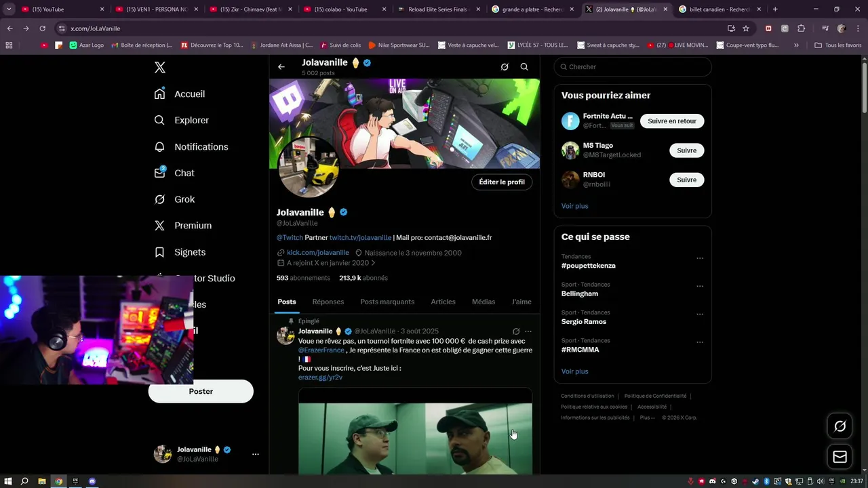Click Grok icon in profile header
Viewport: 868px width, 488px height.
(x=505, y=67)
